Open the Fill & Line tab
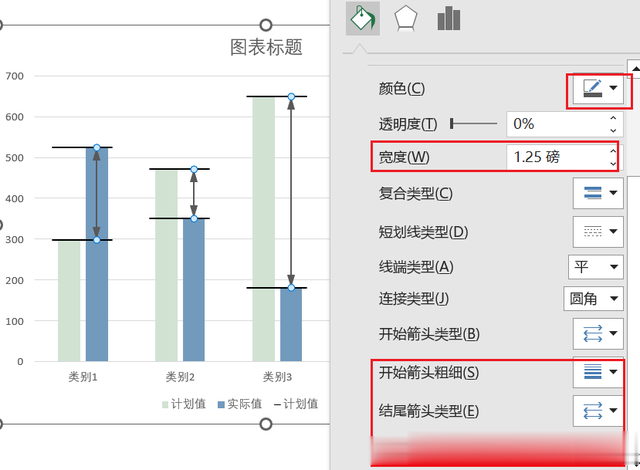The width and height of the screenshot is (640, 470). coord(362,18)
